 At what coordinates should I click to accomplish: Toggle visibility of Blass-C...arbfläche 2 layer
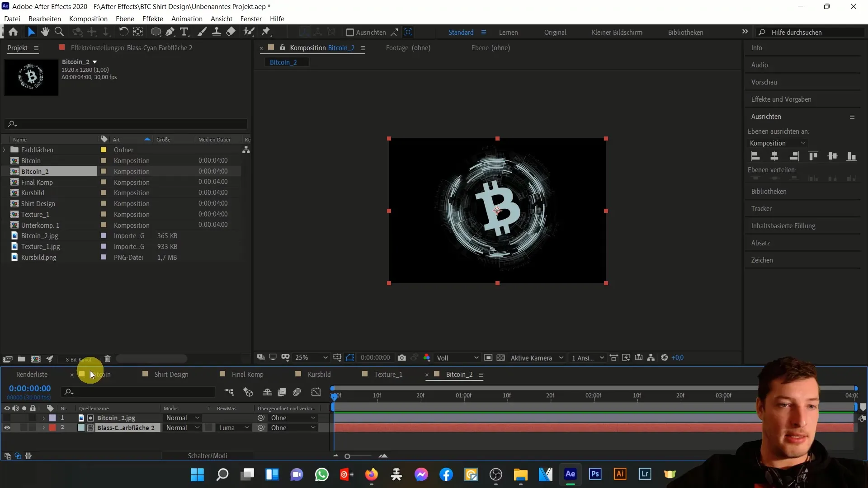7,428
